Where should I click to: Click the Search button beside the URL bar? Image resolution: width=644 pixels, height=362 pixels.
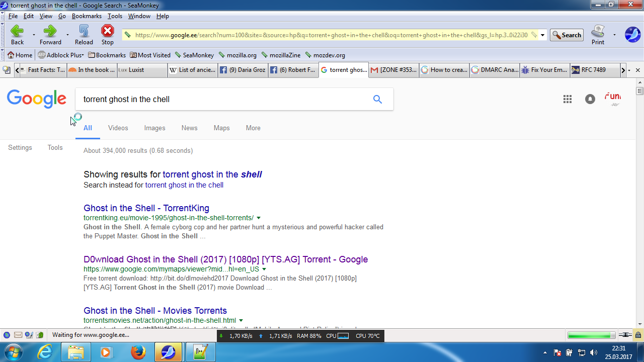click(567, 35)
